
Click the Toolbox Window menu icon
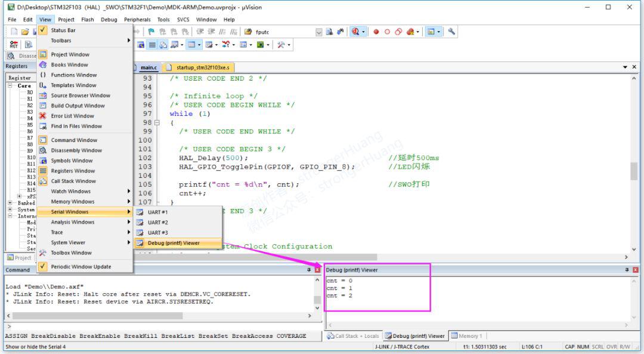(x=43, y=253)
